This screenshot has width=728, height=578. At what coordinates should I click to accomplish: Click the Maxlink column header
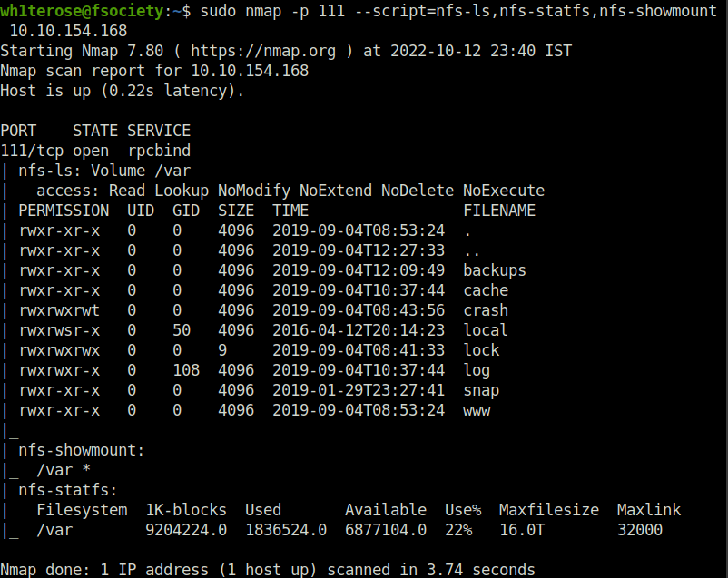pyautogui.click(x=649, y=510)
